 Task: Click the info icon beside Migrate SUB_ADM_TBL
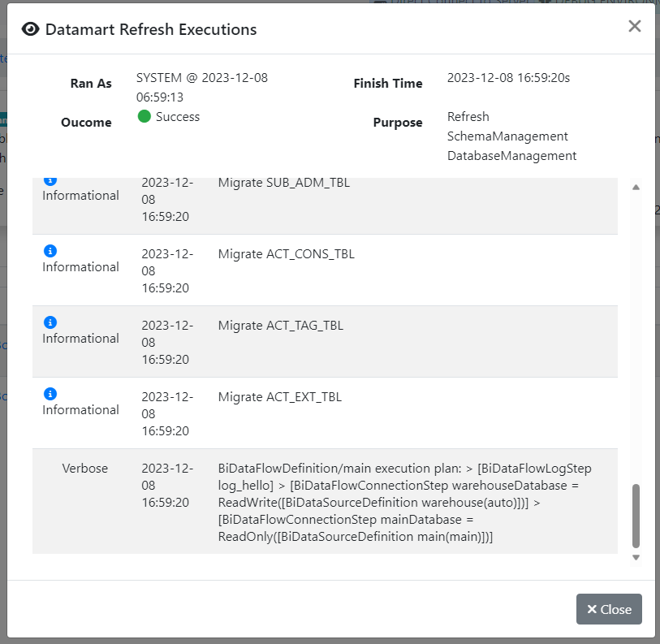coord(50,180)
